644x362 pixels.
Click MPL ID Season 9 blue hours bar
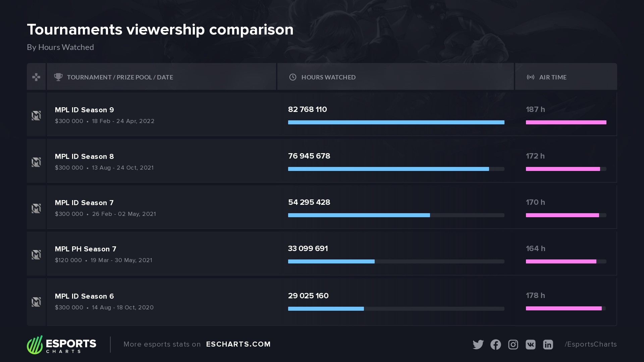(x=396, y=122)
